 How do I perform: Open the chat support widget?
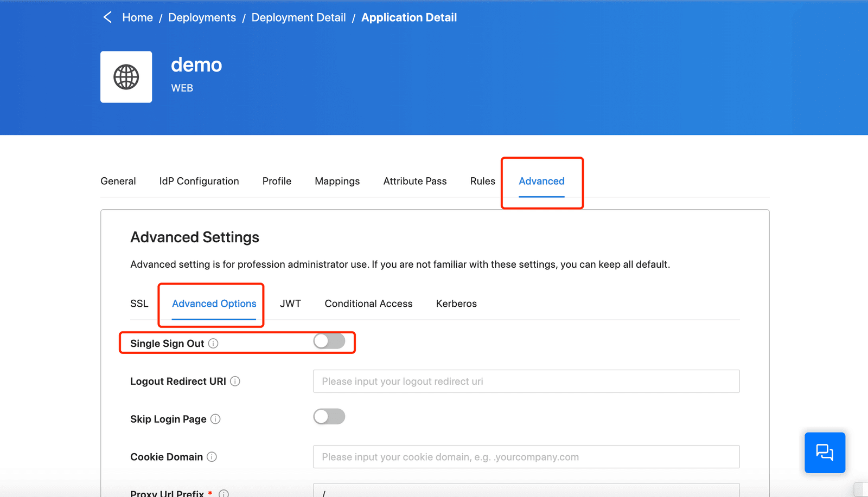pyautogui.click(x=825, y=453)
